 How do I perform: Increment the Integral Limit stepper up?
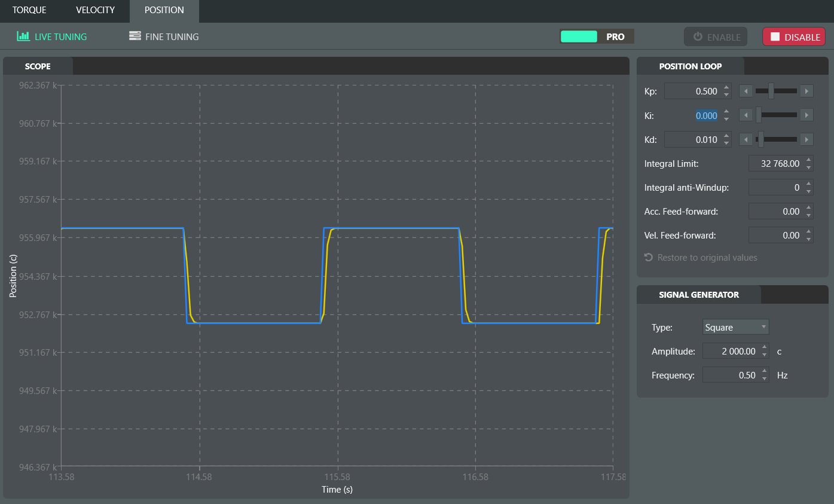[809, 160]
